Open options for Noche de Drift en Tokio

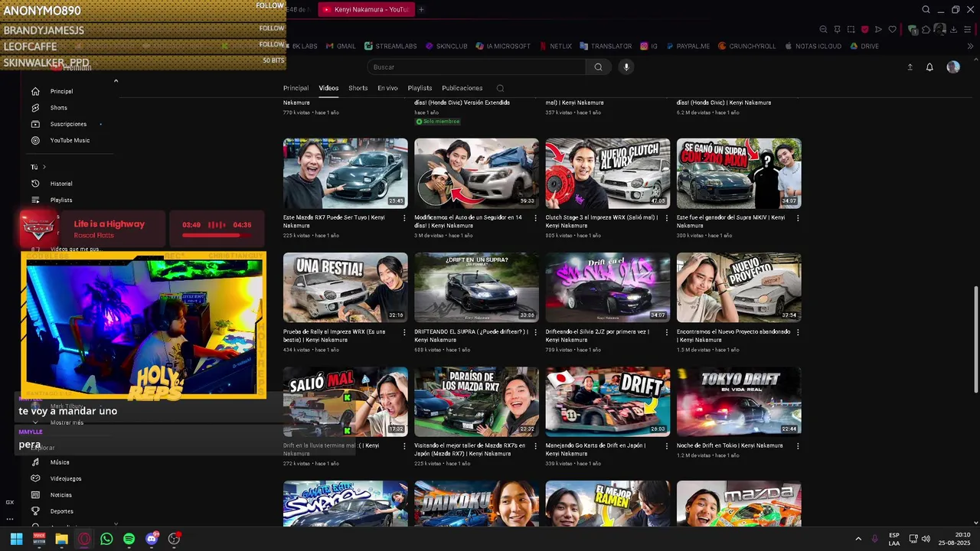pos(798,446)
